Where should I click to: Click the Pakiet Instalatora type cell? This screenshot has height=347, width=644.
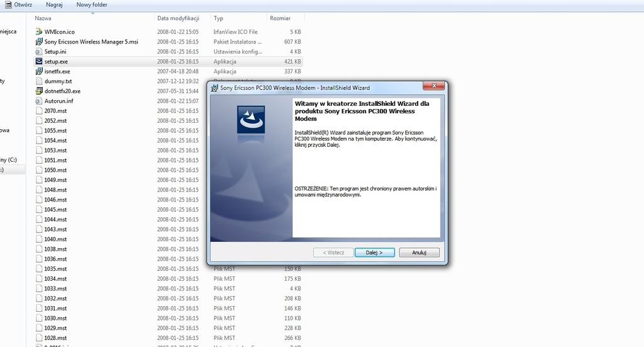(x=237, y=42)
